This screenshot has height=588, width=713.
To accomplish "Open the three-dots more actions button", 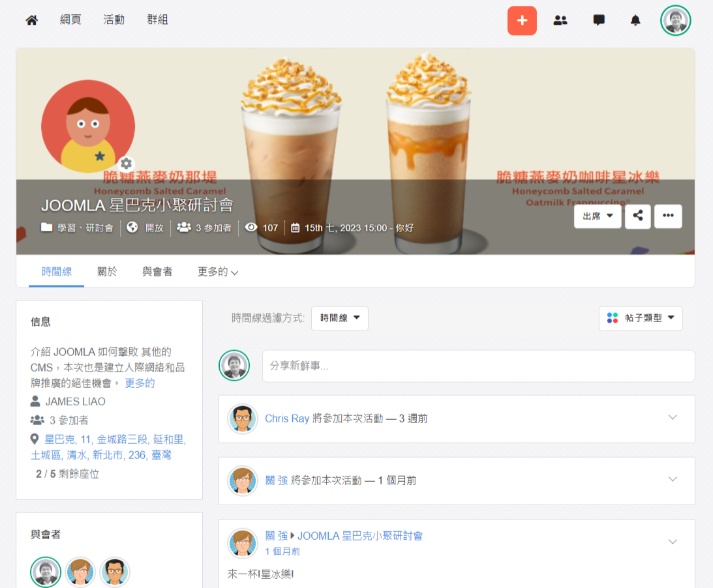I will pos(668,216).
